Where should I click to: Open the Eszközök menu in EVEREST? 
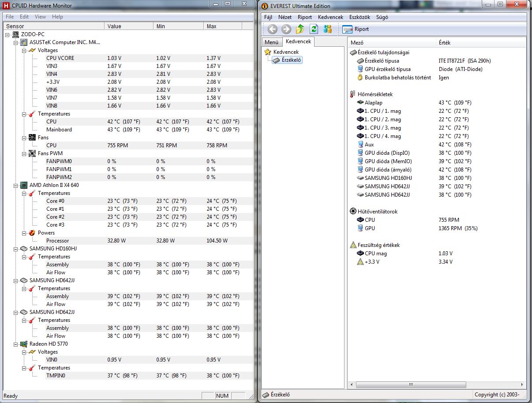click(x=360, y=17)
